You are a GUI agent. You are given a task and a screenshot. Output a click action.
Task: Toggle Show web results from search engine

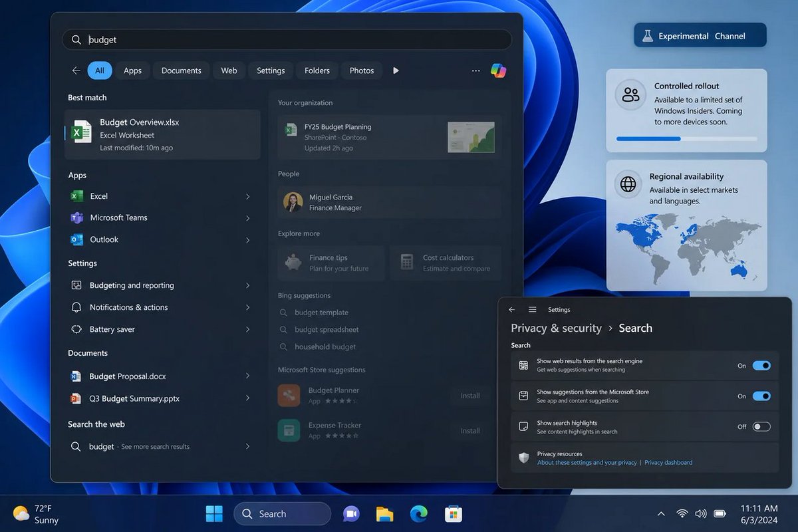[761, 366]
